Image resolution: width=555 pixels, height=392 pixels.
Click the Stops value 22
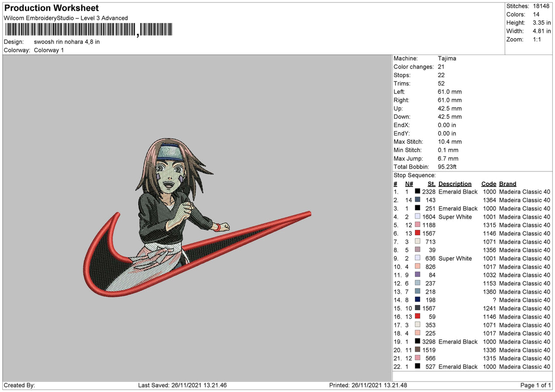(x=442, y=75)
